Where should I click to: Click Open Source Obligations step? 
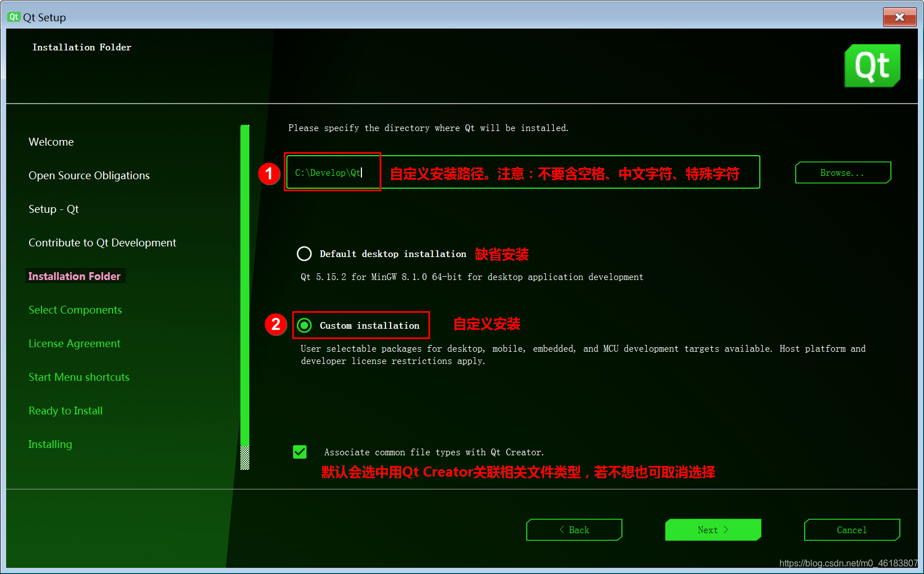(x=89, y=175)
